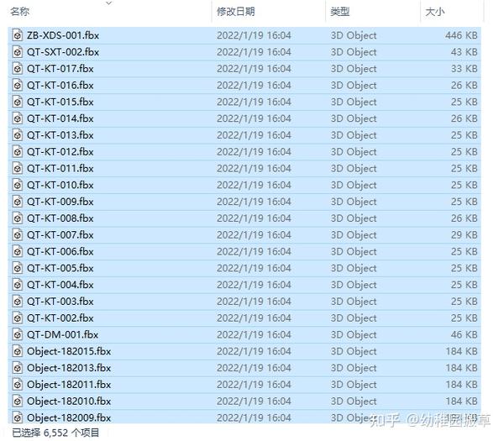This screenshot has height=441, width=504.
Task: Toggle sort direction arrow above 名称 column
Action: (x=109, y=3)
